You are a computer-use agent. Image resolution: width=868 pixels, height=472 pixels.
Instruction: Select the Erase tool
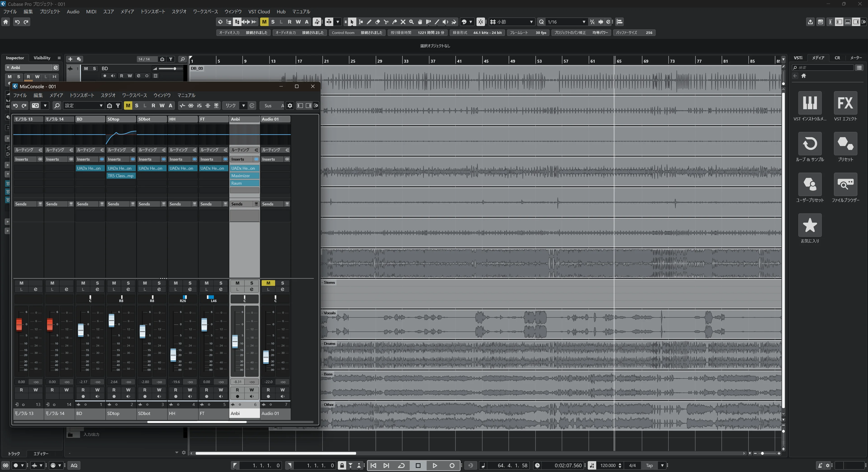[378, 22]
